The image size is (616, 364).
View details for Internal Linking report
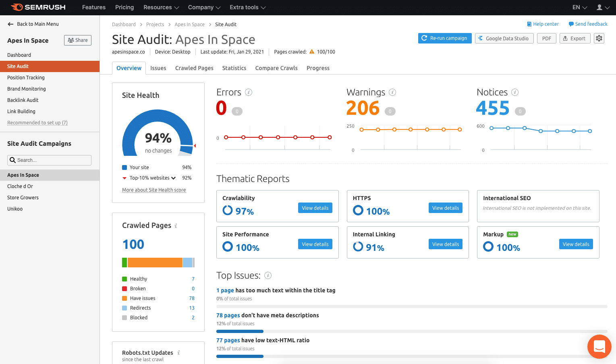coord(446,244)
